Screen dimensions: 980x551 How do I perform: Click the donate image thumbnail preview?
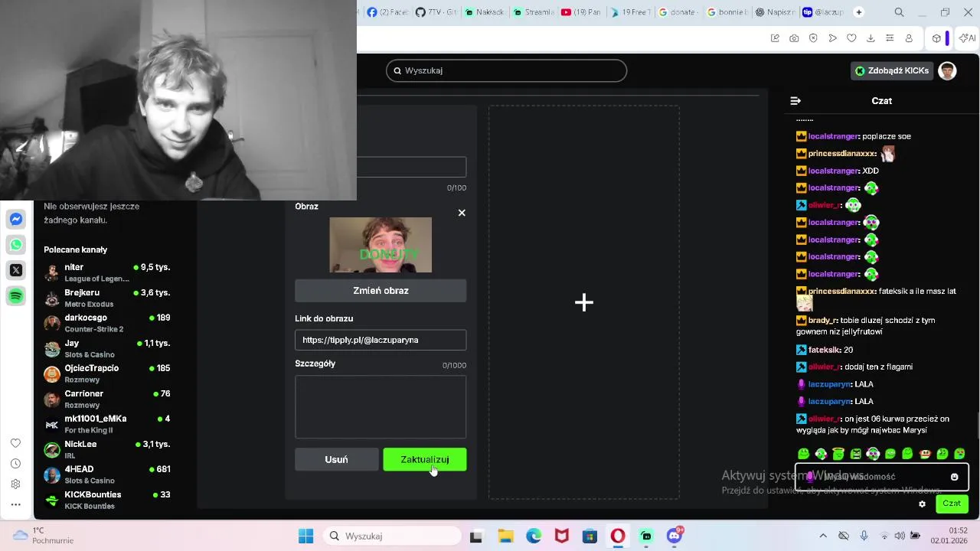click(x=381, y=245)
